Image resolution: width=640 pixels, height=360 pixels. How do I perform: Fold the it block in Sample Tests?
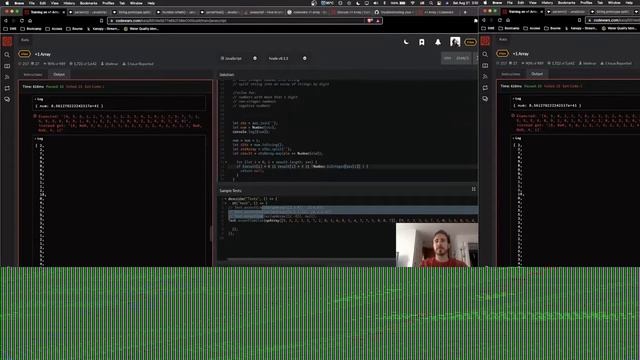click(x=225, y=203)
